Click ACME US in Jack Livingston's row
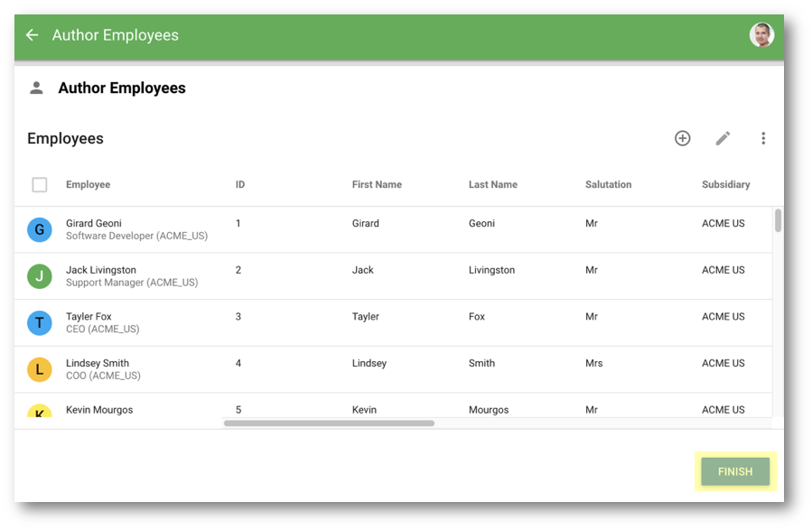Screen dimensions: 812x530 pyautogui.click(x=723, y=270)
